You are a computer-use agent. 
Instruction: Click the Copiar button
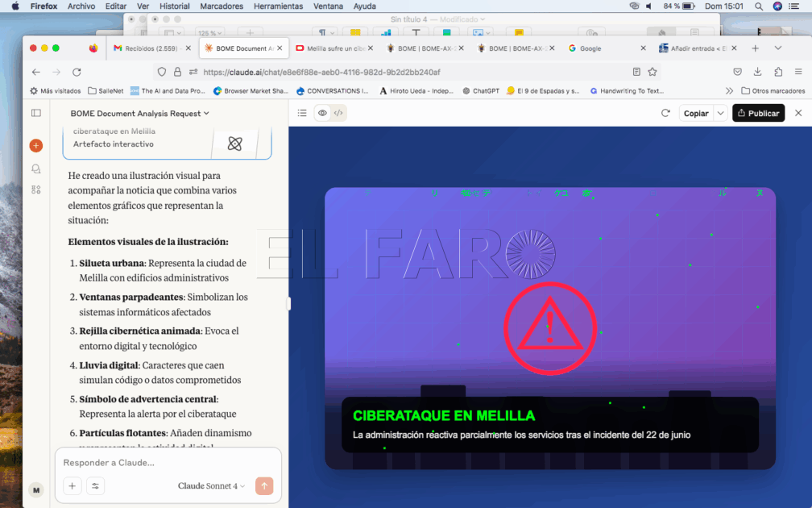[696, 114]
